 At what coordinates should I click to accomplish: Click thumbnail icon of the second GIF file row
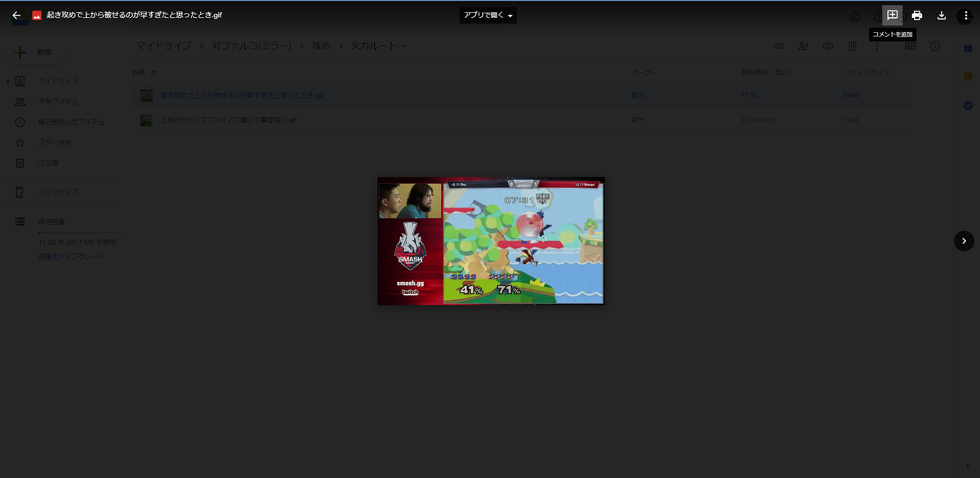(x=146, y=120)
